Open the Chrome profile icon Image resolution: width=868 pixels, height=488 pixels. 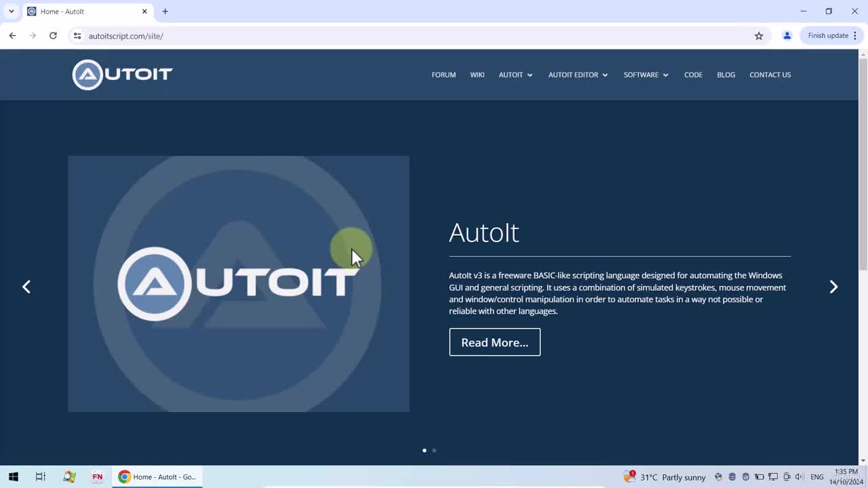pos(787,35)
